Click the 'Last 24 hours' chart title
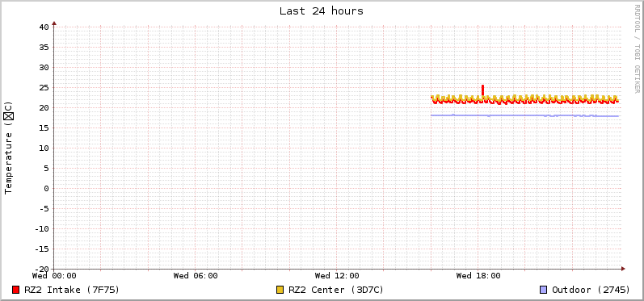This screenshot has width=644, height=301. click(321, 11)
